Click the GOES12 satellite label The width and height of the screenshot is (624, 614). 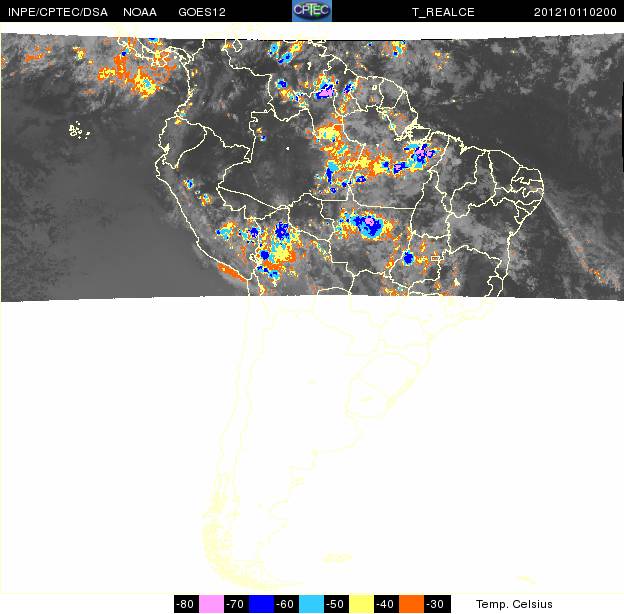click(202, 12)
